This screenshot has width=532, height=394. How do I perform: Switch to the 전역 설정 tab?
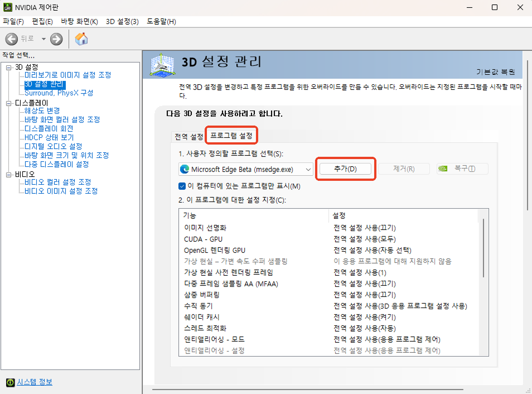coord(188,137)
